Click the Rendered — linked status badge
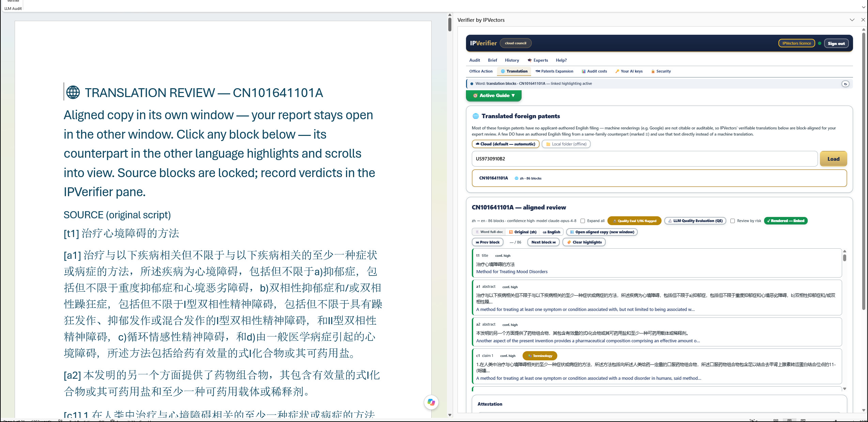This screenshot has width=868, height=422. point(786,221)
